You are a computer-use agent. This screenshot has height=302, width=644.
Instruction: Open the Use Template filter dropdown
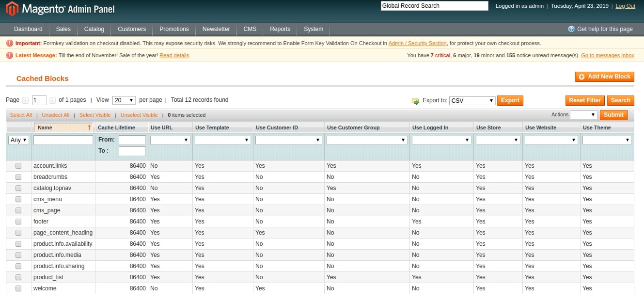223,140
